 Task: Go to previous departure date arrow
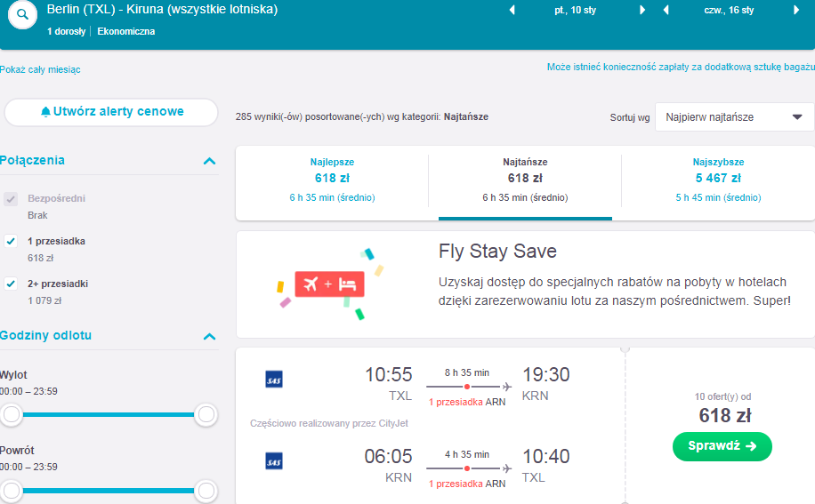tap(512, 10)
